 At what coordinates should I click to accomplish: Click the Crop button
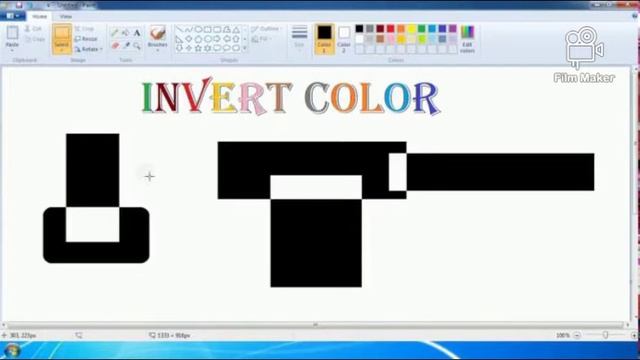click(85, 29)
